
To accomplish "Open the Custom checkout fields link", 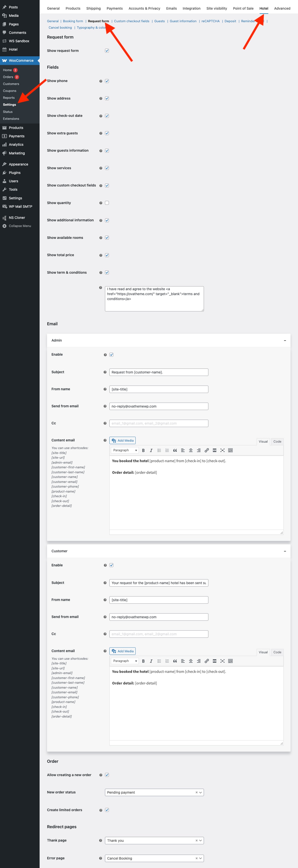I will coord(131,21).
